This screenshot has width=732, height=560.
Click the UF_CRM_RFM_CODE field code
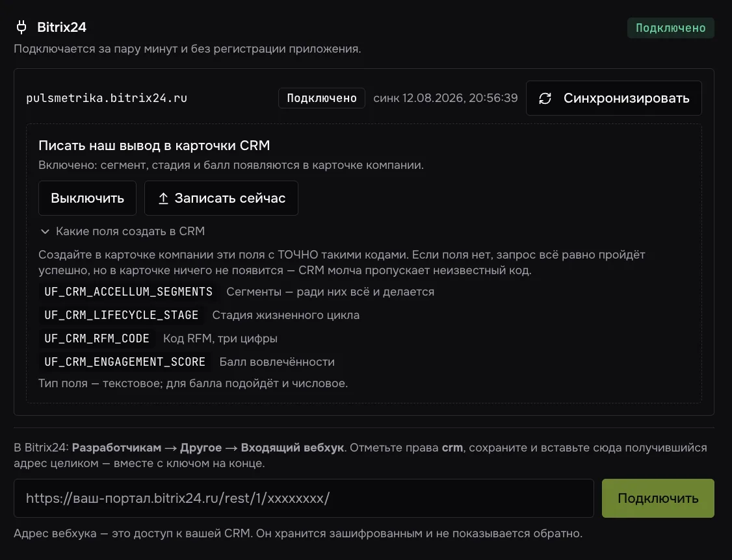coord(97,338)
